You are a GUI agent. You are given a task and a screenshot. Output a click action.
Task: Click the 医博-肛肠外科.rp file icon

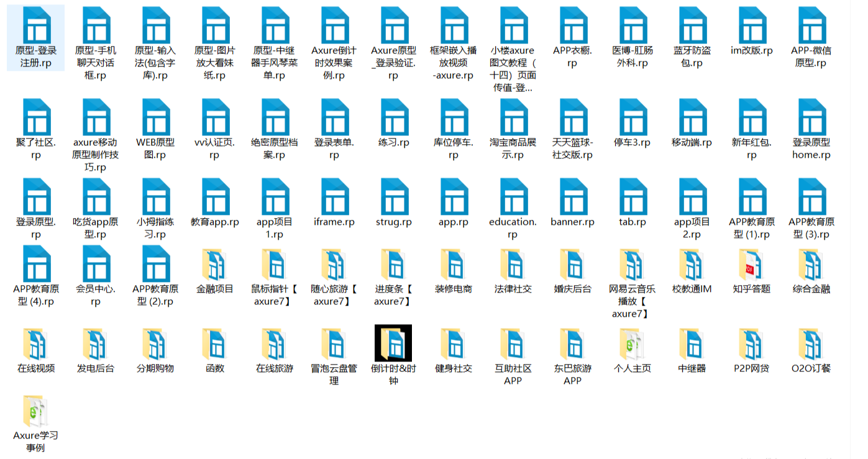point(633,25)
